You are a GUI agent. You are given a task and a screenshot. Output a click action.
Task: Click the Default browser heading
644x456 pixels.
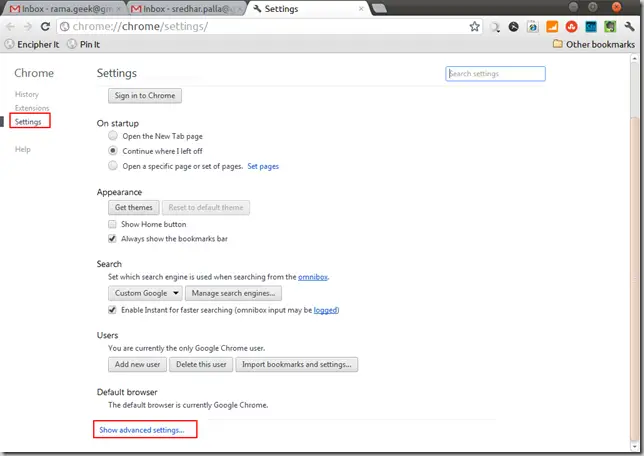tap(127, 392)
